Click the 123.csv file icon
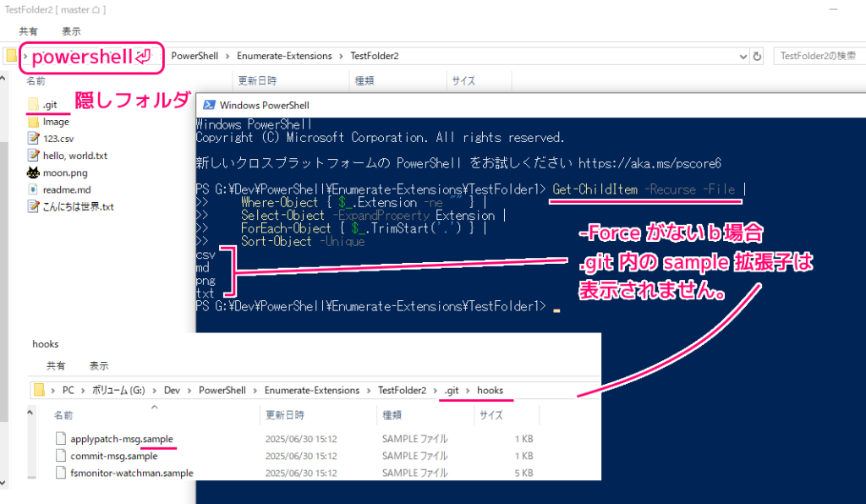 point(33,139)
